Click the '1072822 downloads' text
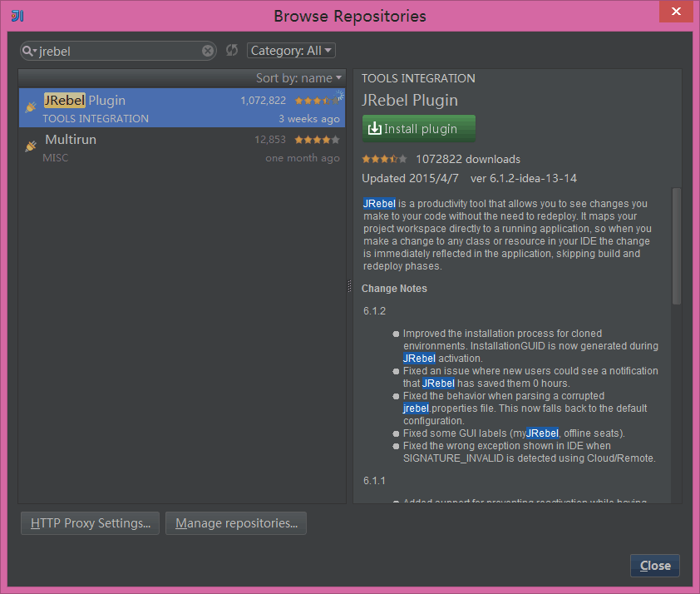Viewport: 700px width, 594px height. pos(468,160)
